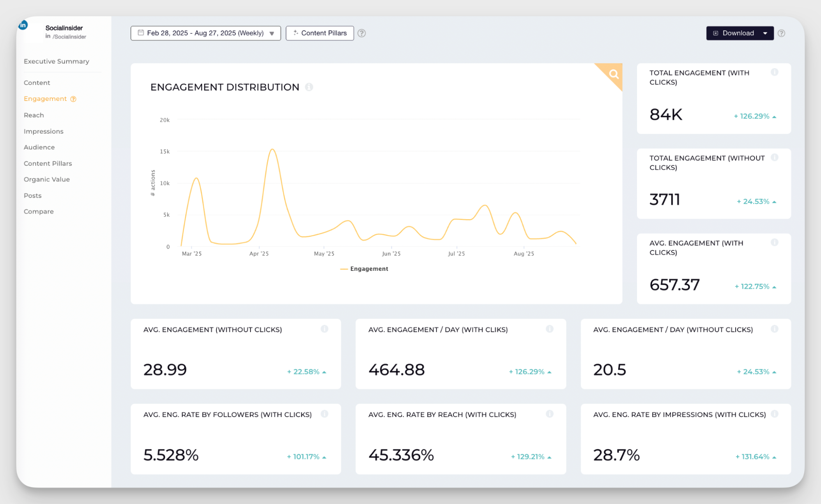Open the Compare section link
821x504 pixels.
[39, 211]
